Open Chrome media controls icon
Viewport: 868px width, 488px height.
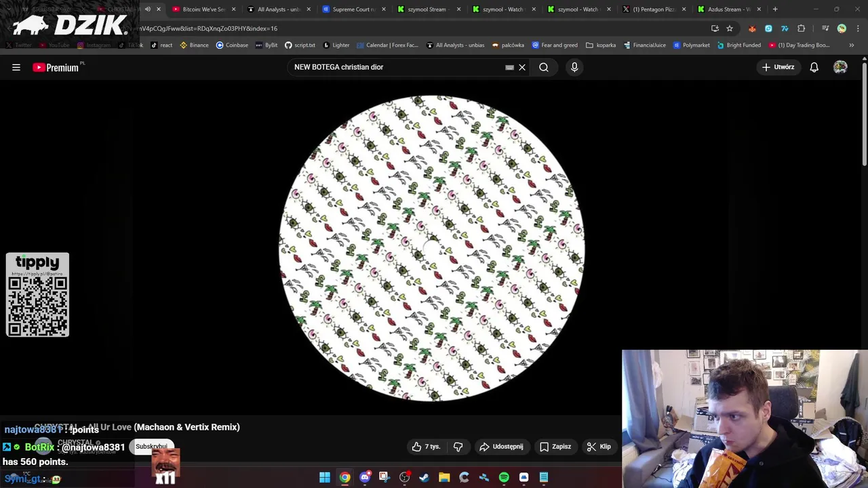point(825,28)
